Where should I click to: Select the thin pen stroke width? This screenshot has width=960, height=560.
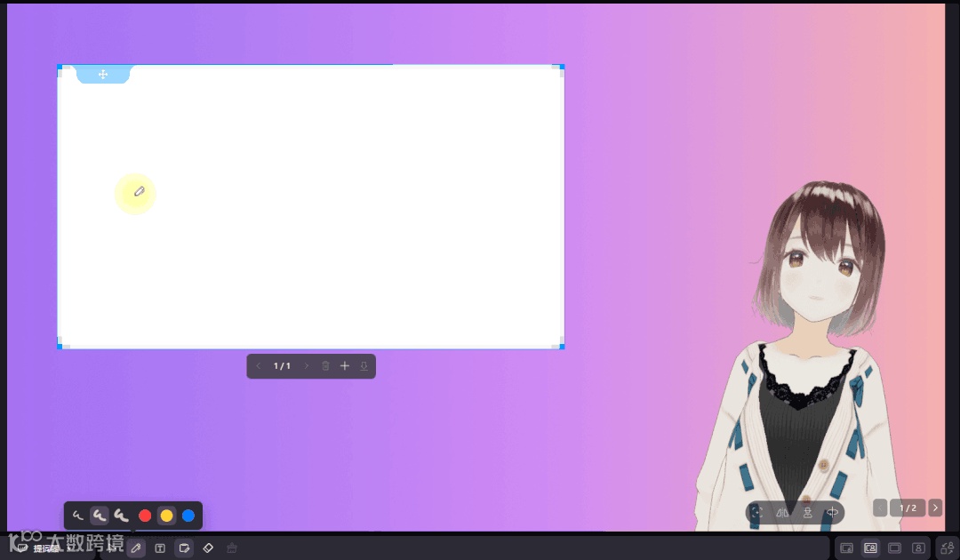(x=77, y=516)
